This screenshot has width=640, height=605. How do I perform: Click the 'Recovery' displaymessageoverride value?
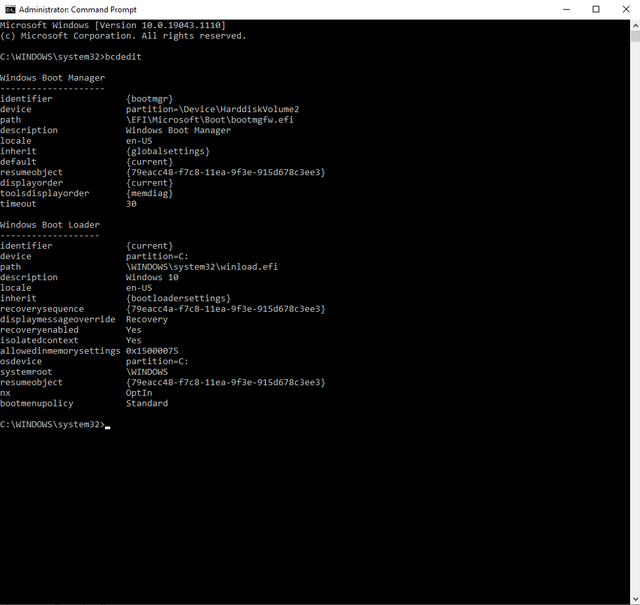coord(147,319)
